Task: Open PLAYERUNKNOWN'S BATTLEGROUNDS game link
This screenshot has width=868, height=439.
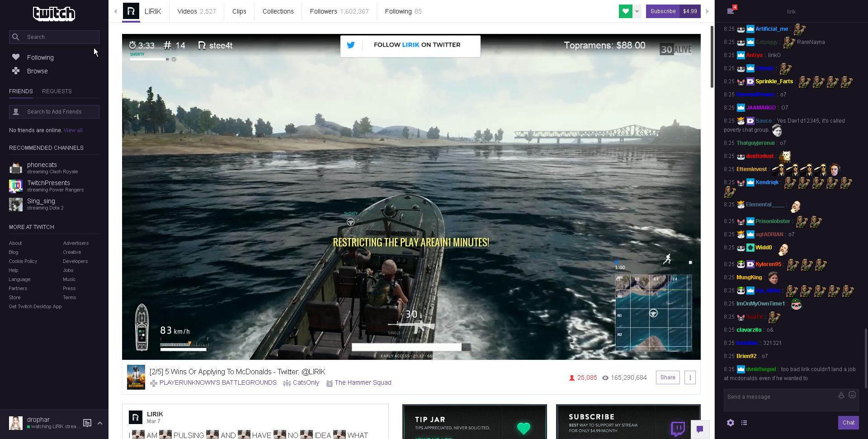Action: pos(218,382)
